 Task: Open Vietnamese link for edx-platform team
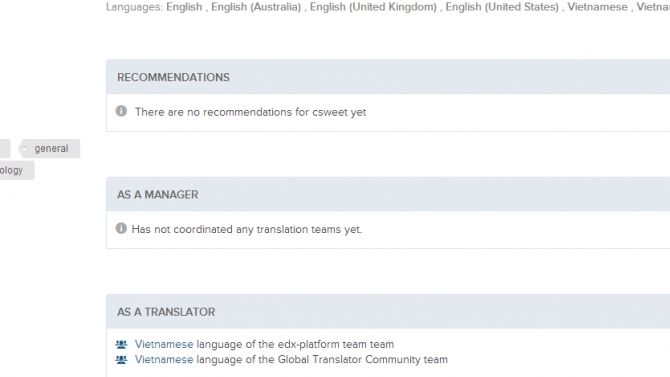click(164, 344)
